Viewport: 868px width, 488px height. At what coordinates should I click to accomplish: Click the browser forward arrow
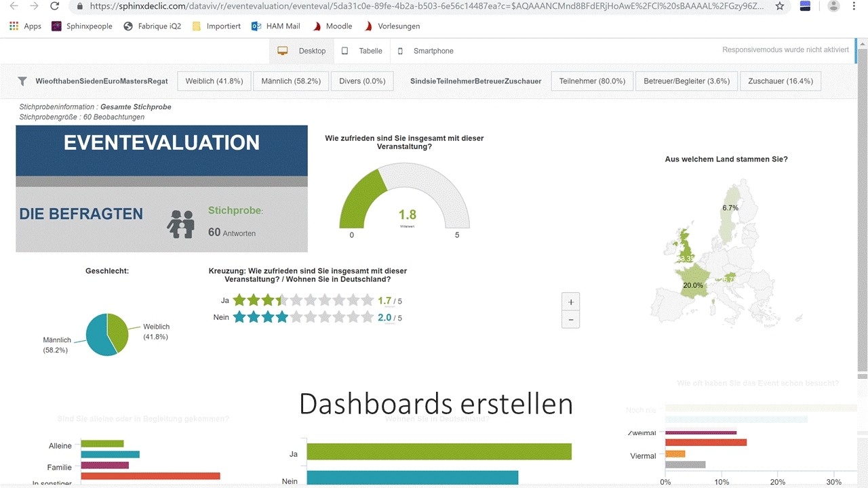pos(34,6)
